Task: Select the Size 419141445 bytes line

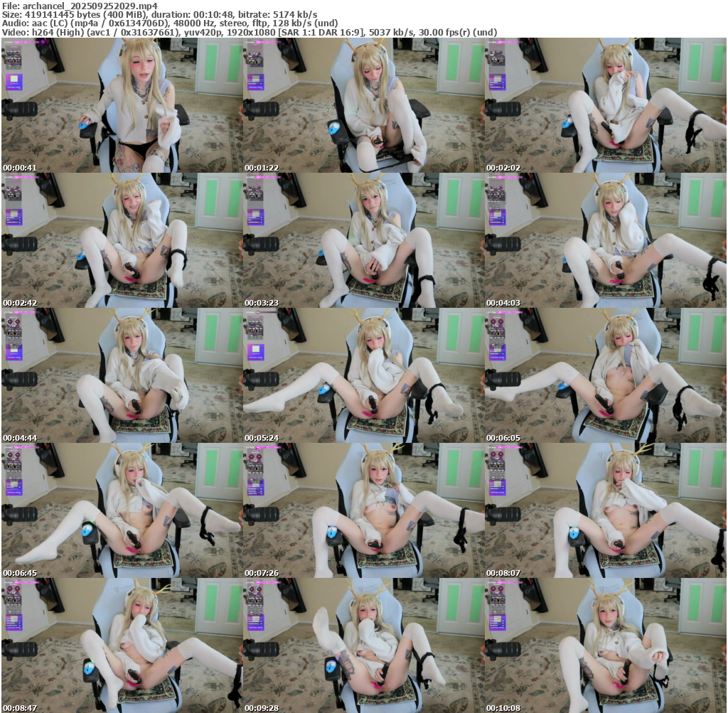Action: tap(160, 15)
